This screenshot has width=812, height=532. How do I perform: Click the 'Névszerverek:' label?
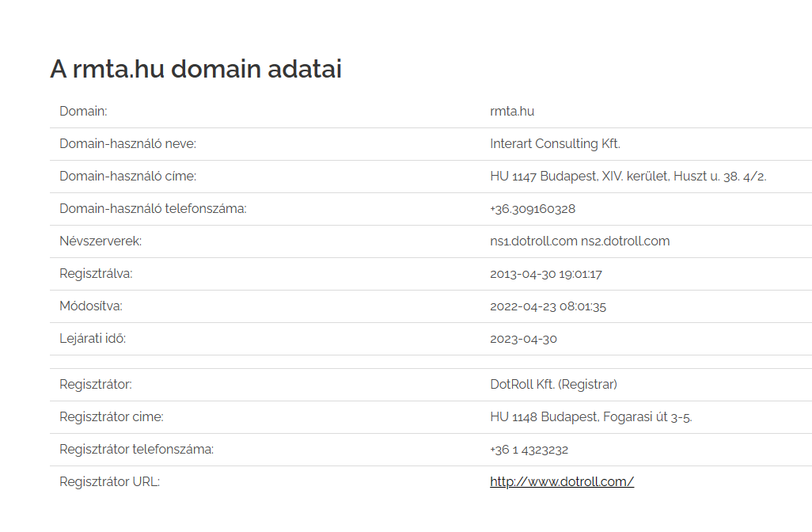pyautogui.click(x=101, y=241)
